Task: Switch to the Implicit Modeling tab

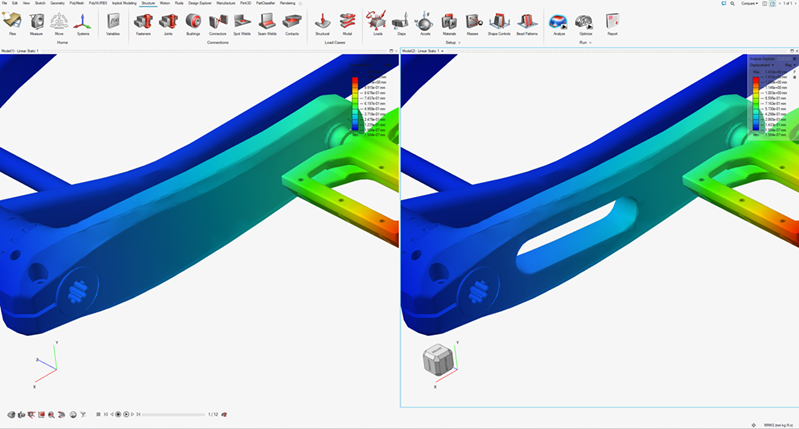Action: click(x=124, y=3)
